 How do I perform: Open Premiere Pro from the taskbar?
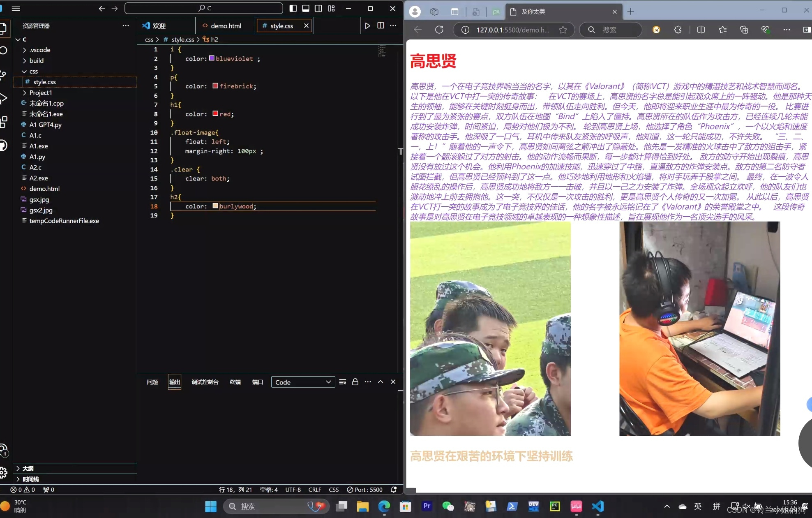tap(427, 506)
